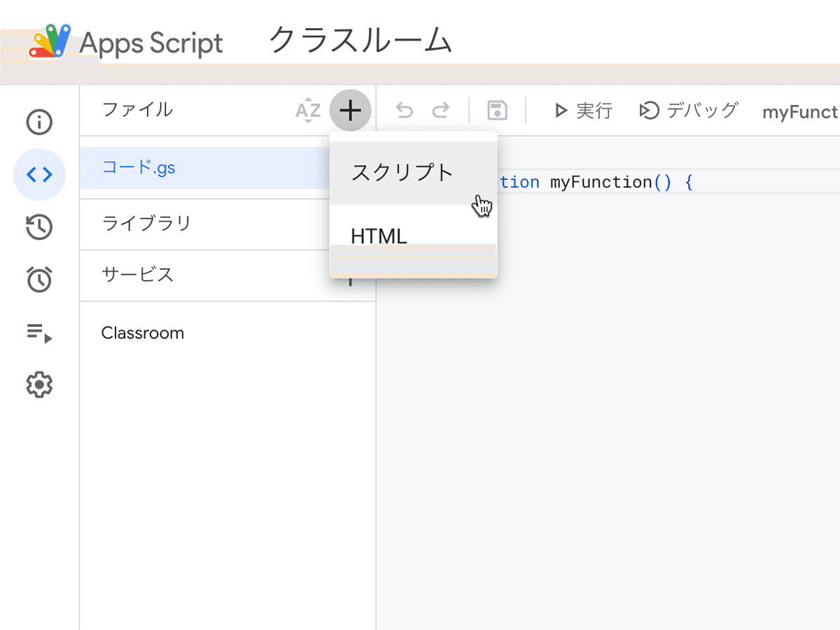Undo the last edit
Viewport: 840px width, 630px height.
pyautogui.click(x=404, y=111)
